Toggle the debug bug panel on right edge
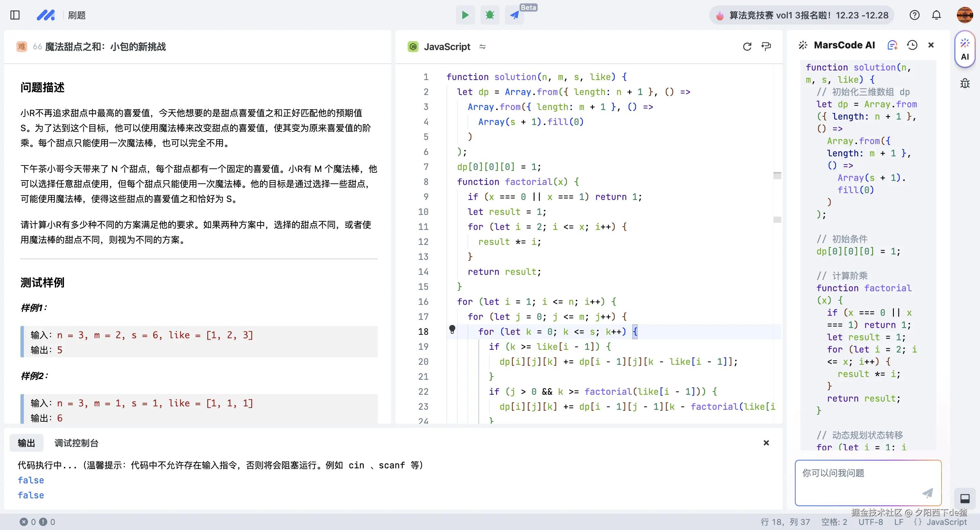Image resolution: width=980 pixels, height=530 pixels. (965, 83)
